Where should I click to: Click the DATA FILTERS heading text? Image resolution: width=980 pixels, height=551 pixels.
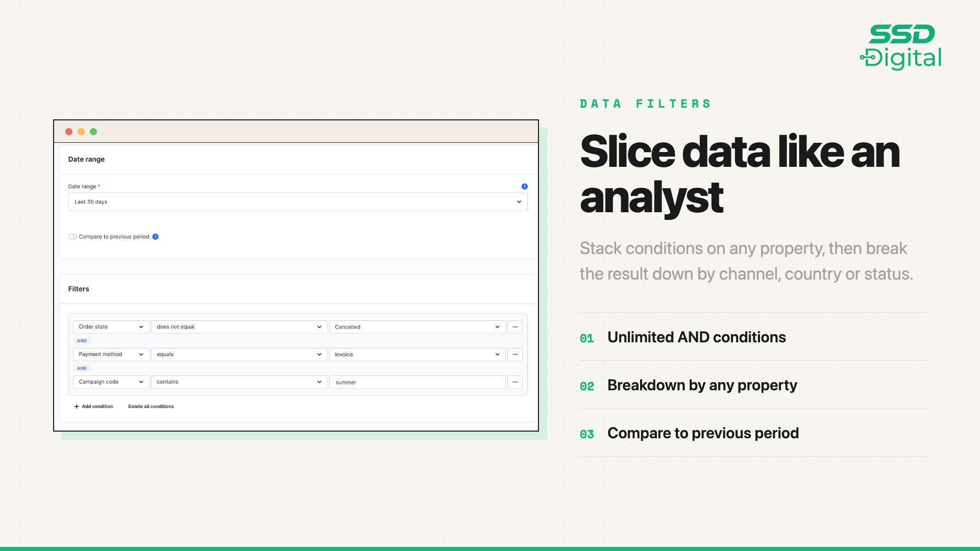point(646,104)
